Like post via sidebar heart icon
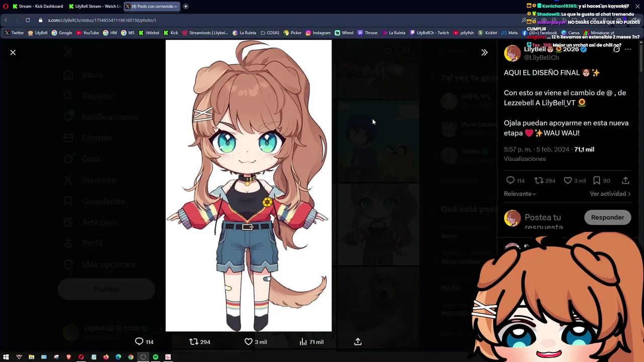The image size is (644, 362). point(568,180)
